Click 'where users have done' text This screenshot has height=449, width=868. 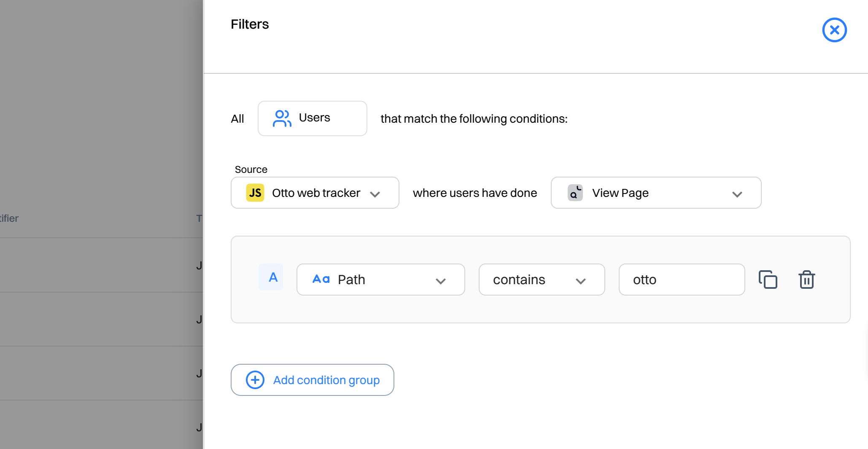(475, 193)
